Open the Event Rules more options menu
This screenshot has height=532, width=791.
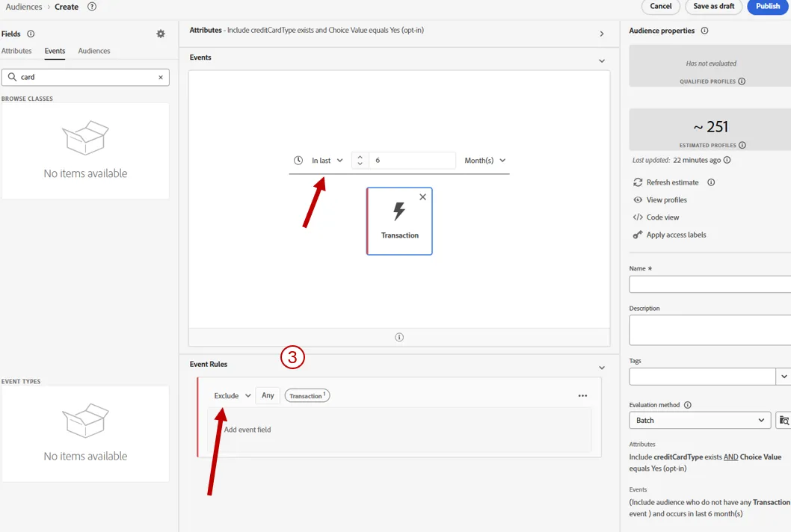[x=582, y=396]
